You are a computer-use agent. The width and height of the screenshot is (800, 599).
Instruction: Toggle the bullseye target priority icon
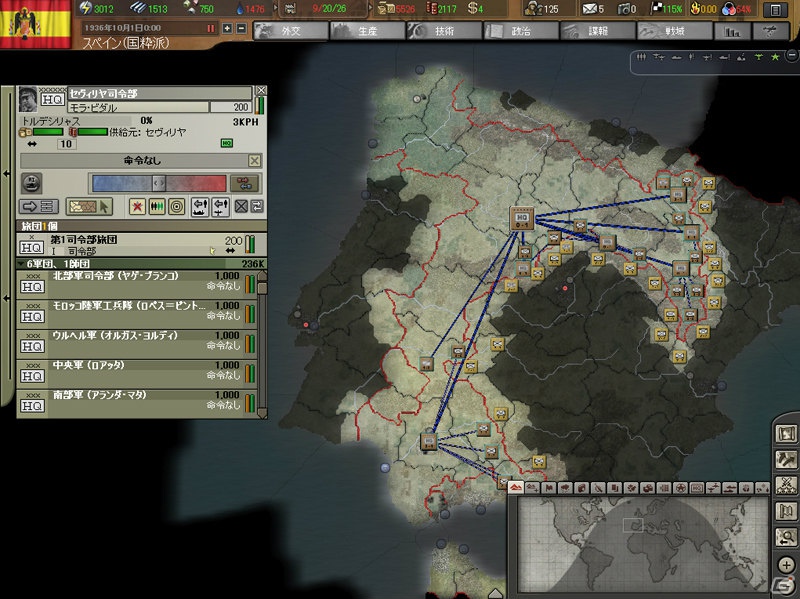(177, 207)
